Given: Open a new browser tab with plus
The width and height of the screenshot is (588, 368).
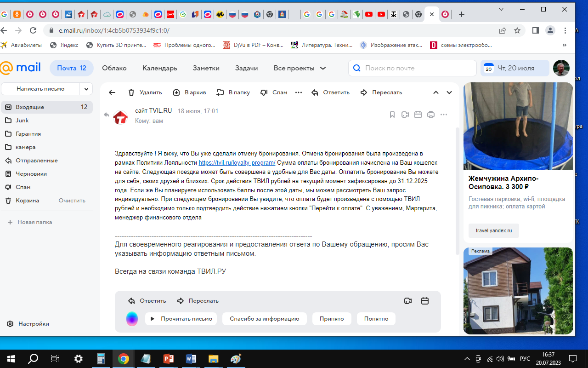Looking at the screenshot, I should (462, 14).
